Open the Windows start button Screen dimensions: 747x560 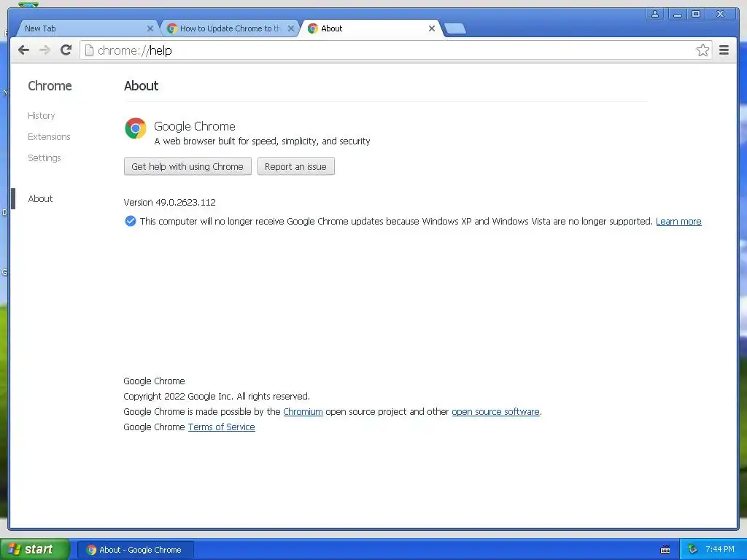point(34,549)
